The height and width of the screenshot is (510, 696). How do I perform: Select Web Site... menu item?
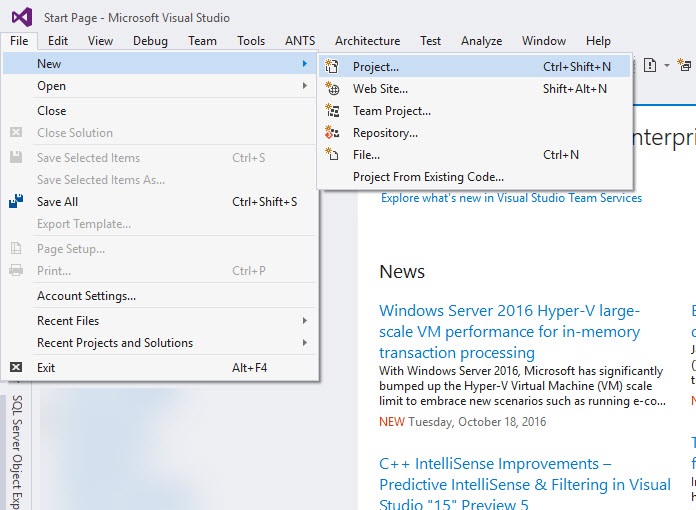(474, 89)
